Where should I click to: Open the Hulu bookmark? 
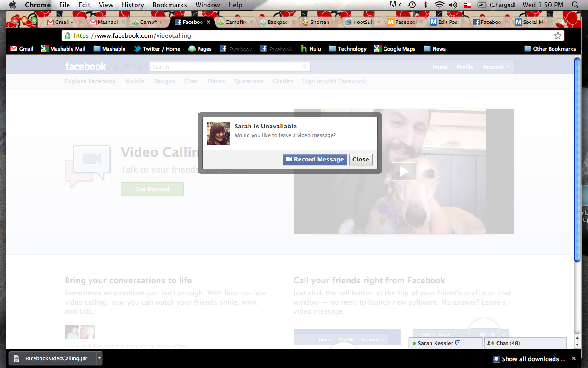coord(311,49)
